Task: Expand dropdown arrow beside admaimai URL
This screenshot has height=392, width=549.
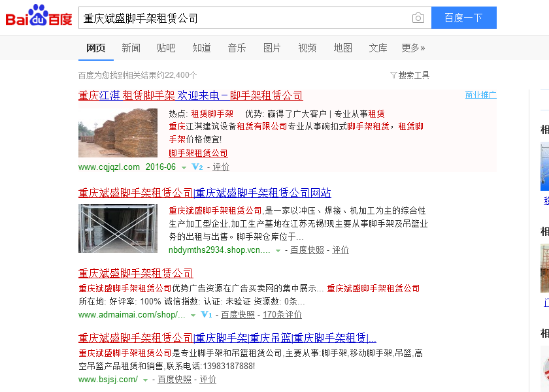Action: [x=193, y=316]
